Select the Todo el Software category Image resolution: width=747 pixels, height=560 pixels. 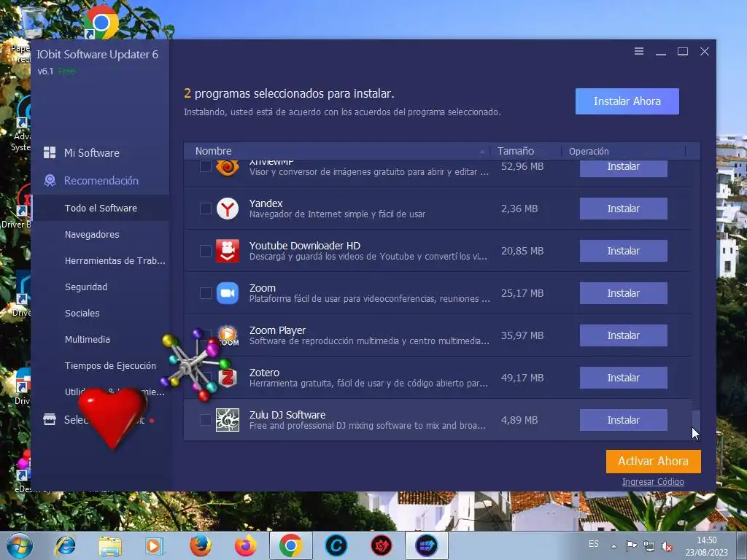(101, 208)
